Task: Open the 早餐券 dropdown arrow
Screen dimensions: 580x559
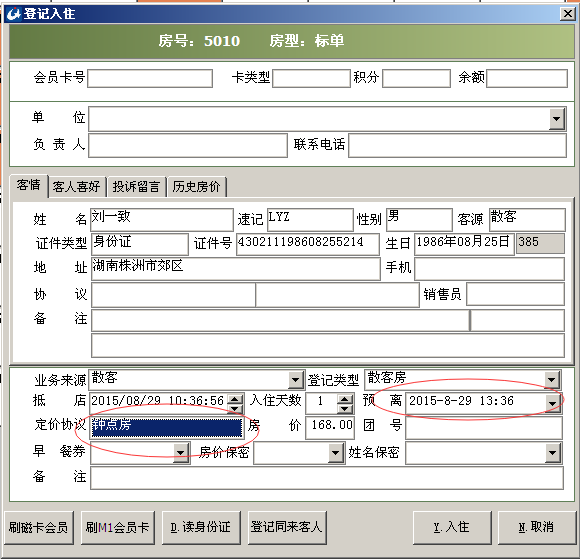Action: point(180,452)
